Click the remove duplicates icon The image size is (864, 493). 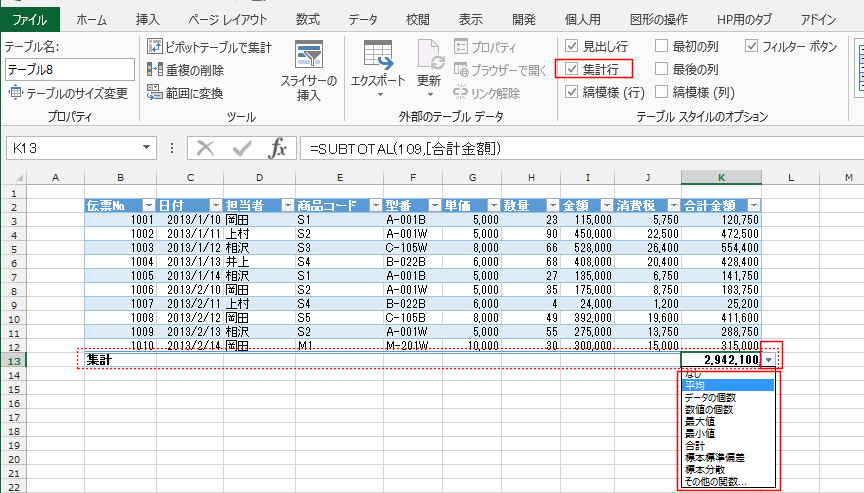click(x=155, y=70)
